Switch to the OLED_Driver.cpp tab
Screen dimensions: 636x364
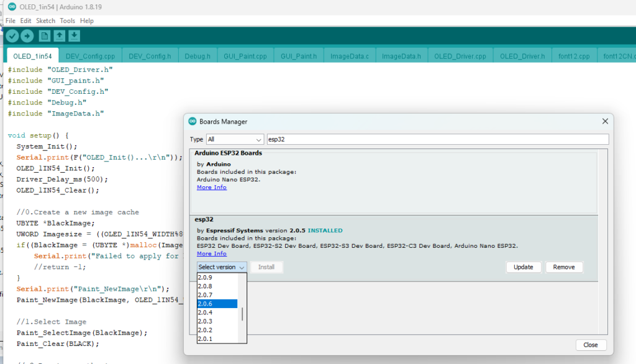click(460, 56)
